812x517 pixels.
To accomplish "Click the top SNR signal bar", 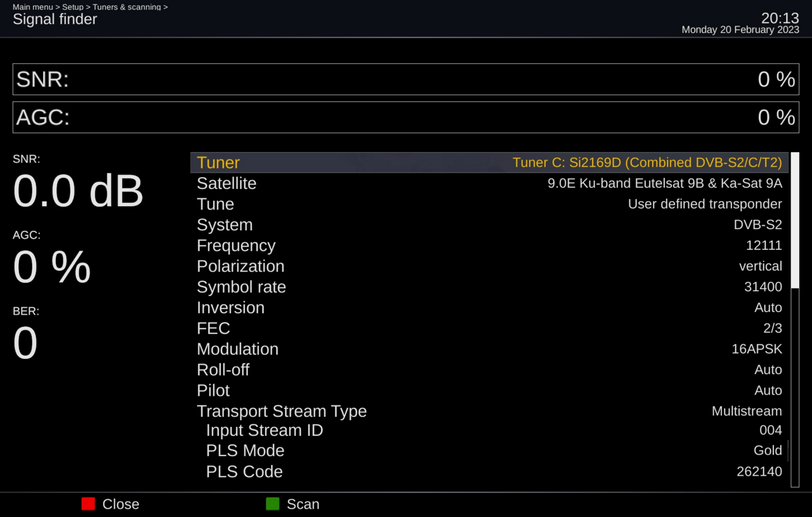I will [405, 79].
